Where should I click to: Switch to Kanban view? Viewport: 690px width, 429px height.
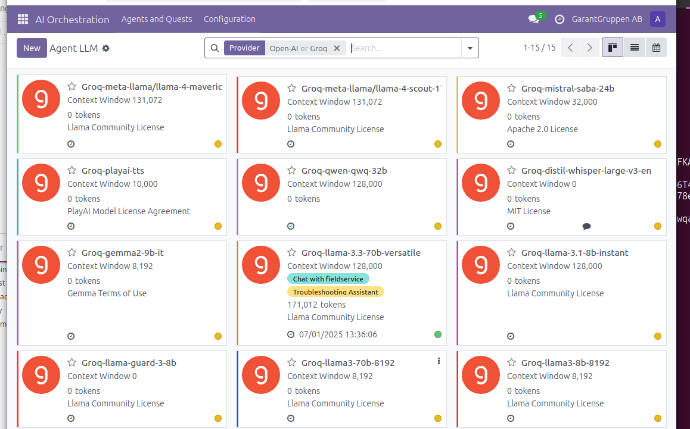[612, 48]
